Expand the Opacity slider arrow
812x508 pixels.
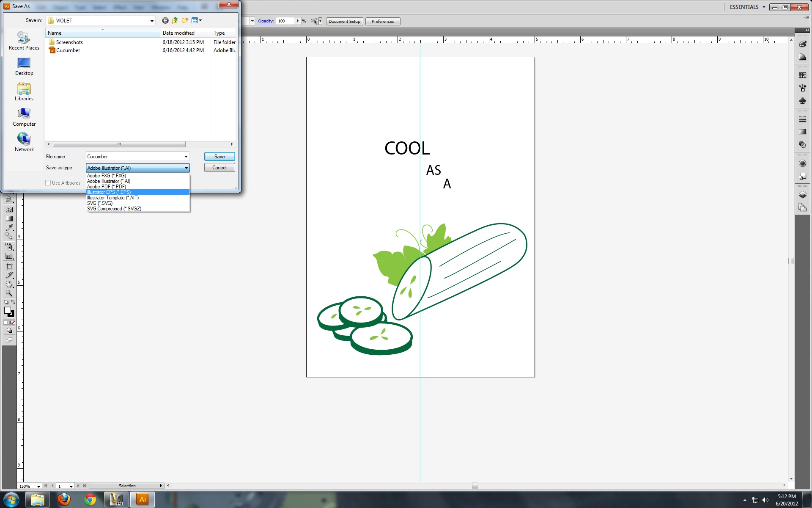[x=298, y=21]
